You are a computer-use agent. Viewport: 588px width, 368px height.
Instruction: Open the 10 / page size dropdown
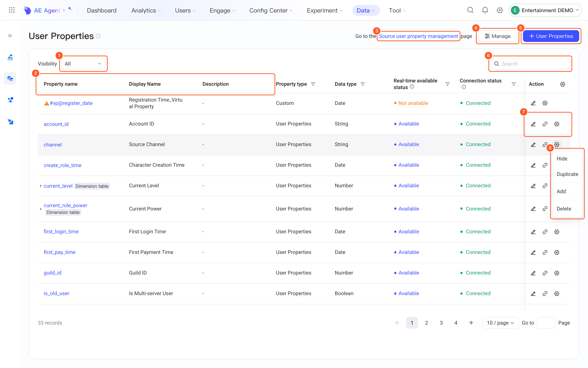[500, 323]
